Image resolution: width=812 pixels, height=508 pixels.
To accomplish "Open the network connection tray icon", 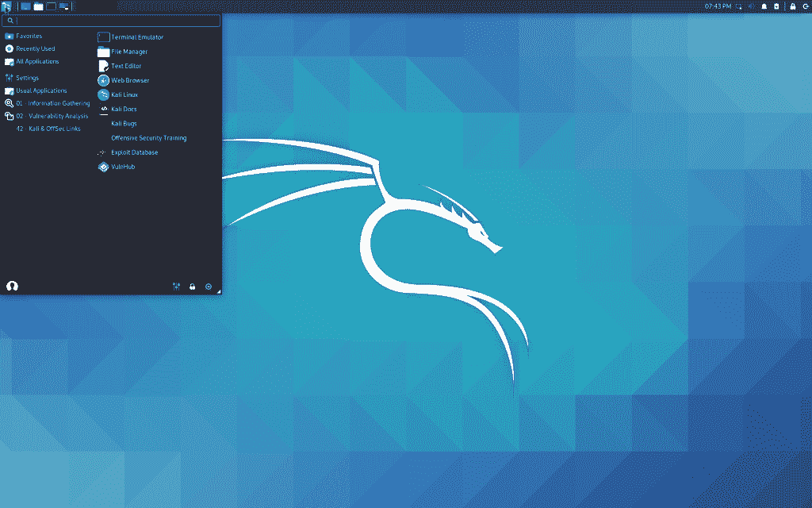I will tap(738, 6).
